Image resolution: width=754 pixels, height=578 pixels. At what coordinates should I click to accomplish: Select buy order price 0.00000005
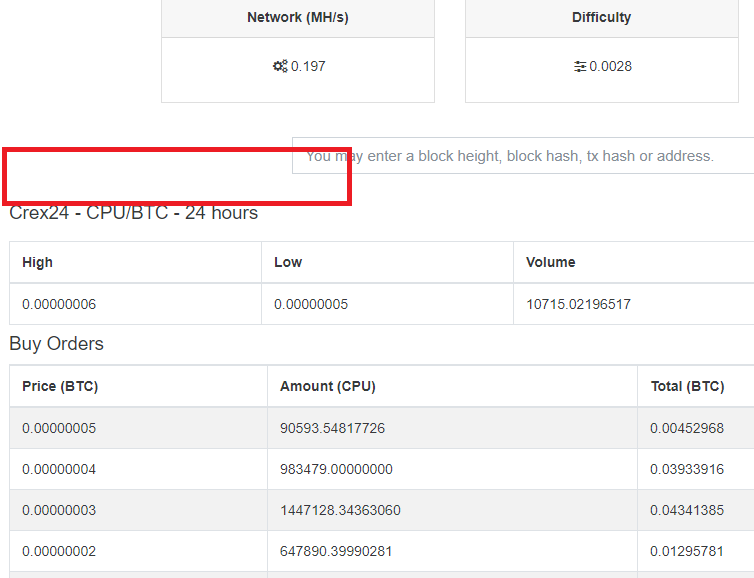[x=59, y=428]
